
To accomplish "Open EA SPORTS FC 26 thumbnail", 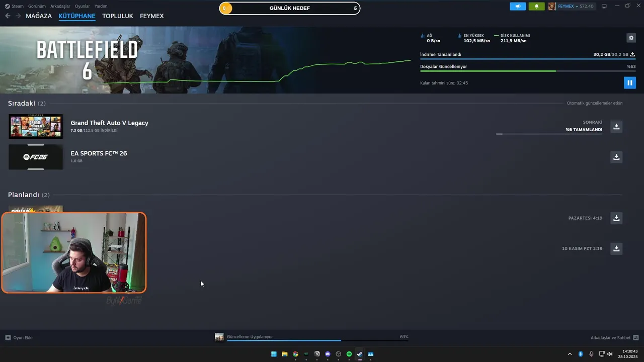I will [36, 157].
